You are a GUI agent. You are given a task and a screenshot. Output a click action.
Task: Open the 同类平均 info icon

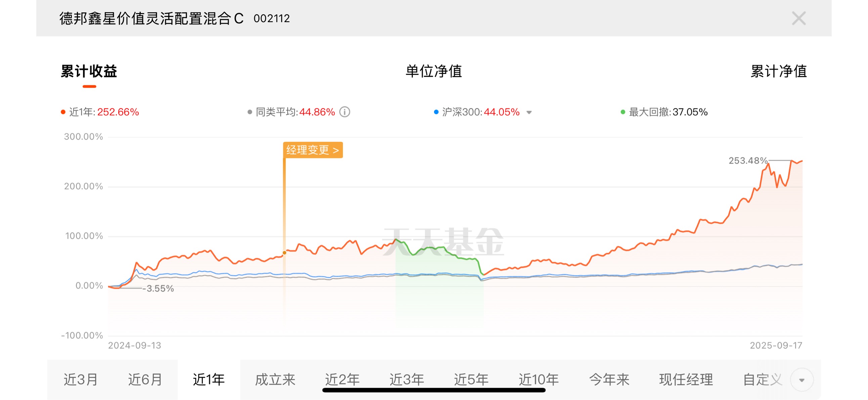(x=344, y=112)
